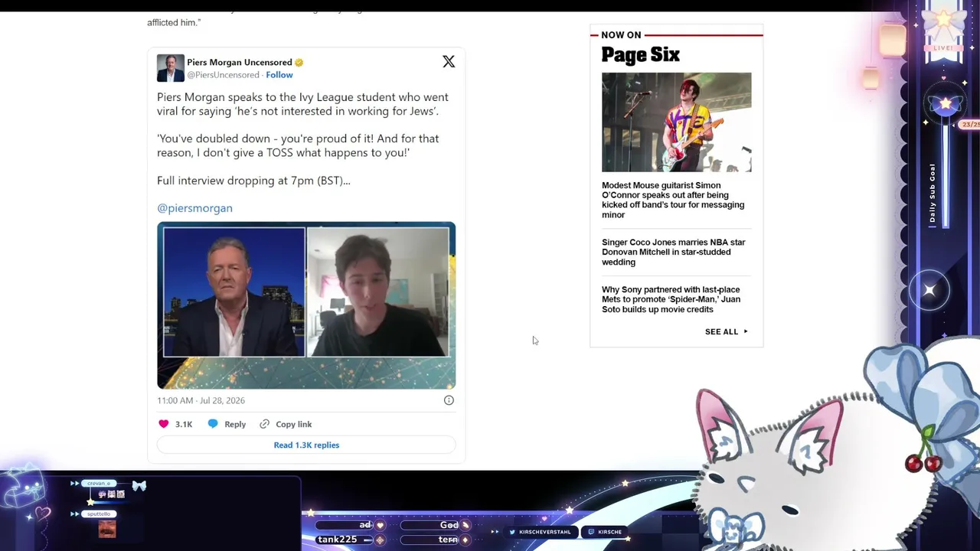This screenshot has width=980, height=551.
Task: Follow Piers Morgan Uncensored
Action: click(279, 75)
